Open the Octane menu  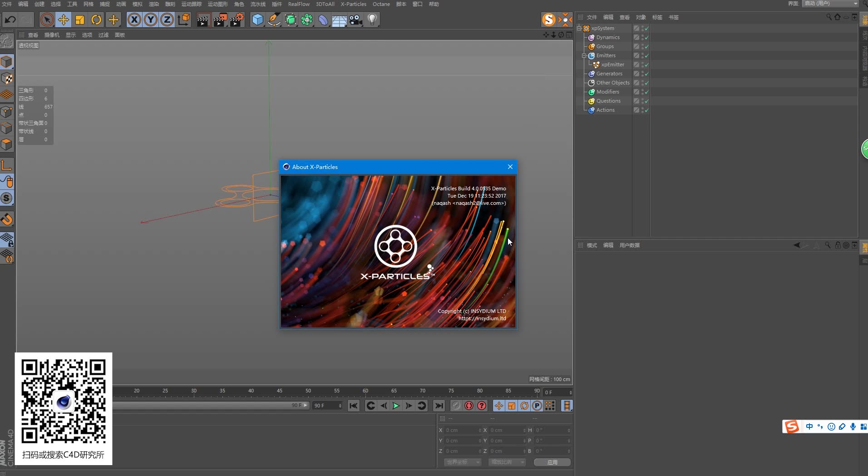[381, 4]
